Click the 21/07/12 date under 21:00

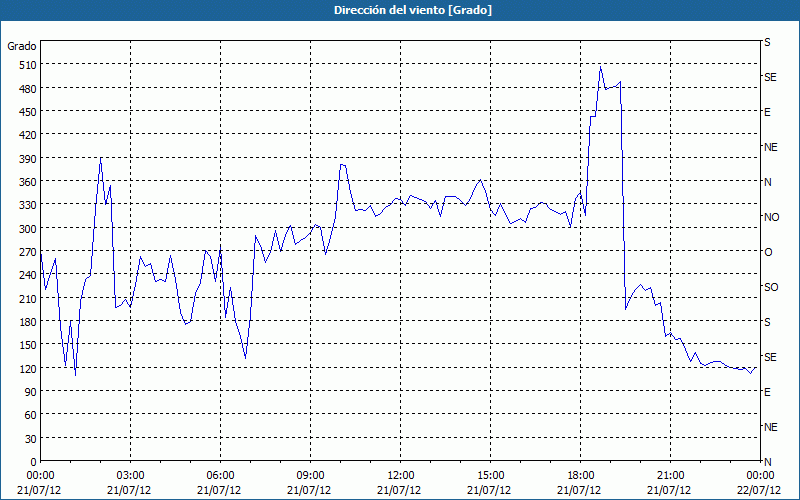[x=669, y=490]
